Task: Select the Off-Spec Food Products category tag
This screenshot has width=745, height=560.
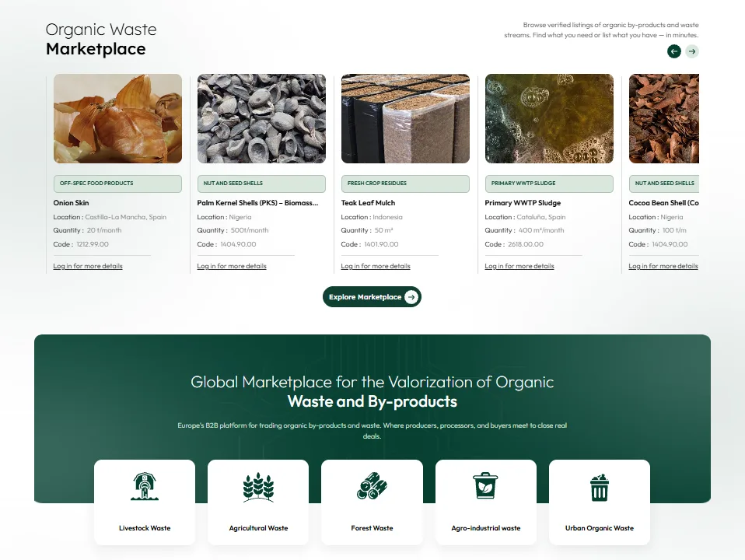Action: (117, 184)
